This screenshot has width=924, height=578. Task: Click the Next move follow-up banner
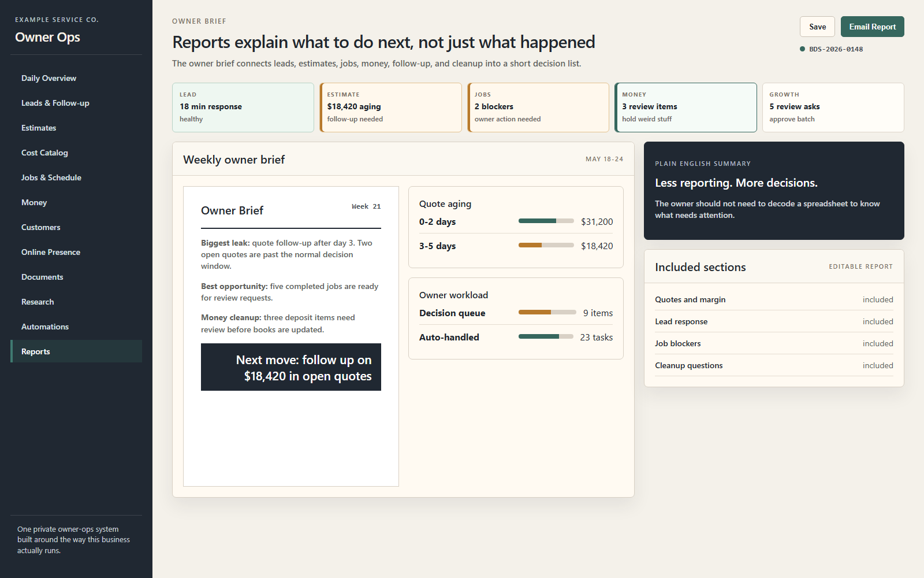291,367
